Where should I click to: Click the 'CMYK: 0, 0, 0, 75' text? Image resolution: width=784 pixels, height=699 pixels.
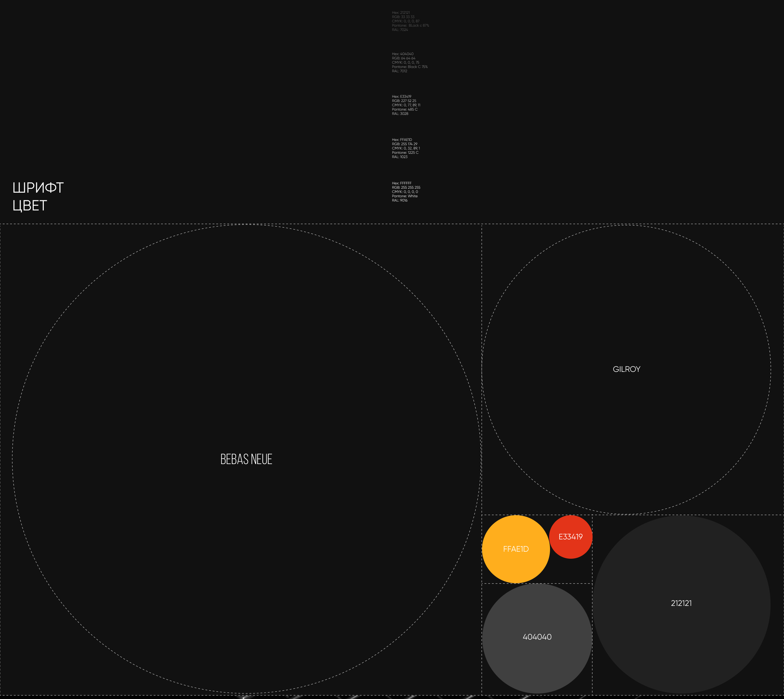405,62
